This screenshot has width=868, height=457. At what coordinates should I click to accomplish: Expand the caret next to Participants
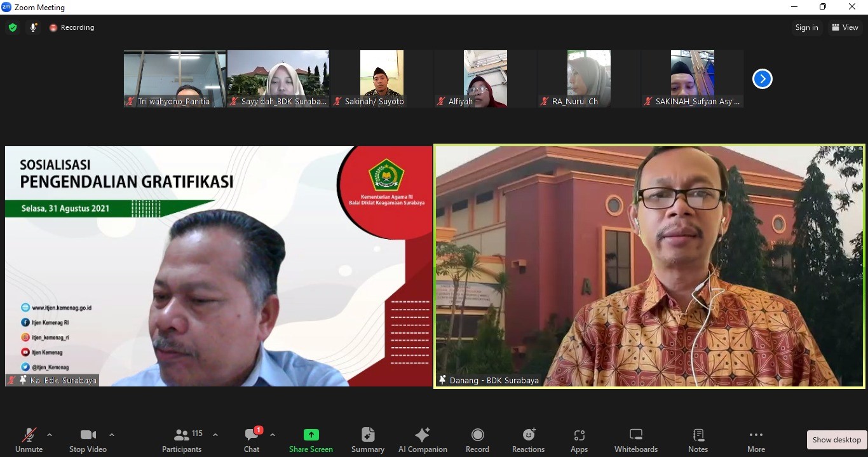215,435
